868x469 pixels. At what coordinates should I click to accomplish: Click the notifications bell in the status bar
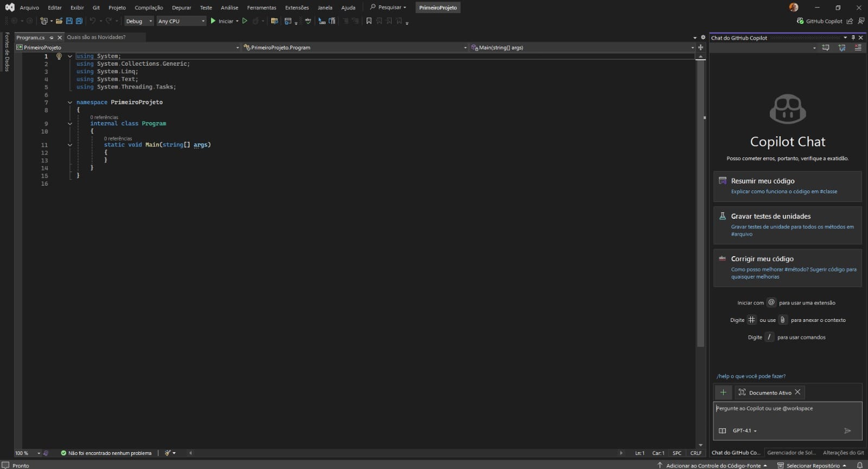pyautogui.click(x=859, y=465)
